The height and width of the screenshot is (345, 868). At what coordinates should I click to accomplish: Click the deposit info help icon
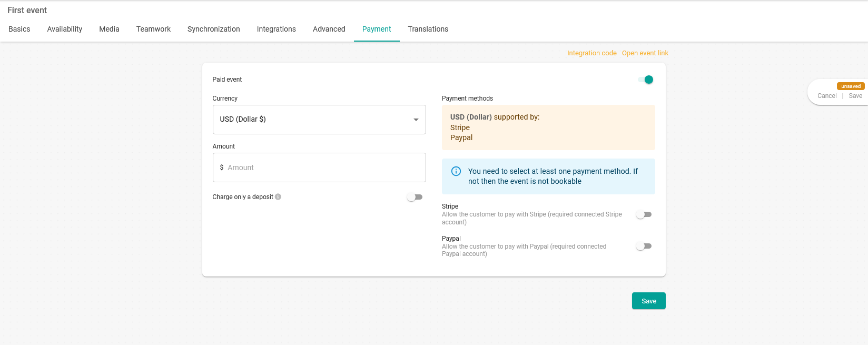click(x=278, y=197)
